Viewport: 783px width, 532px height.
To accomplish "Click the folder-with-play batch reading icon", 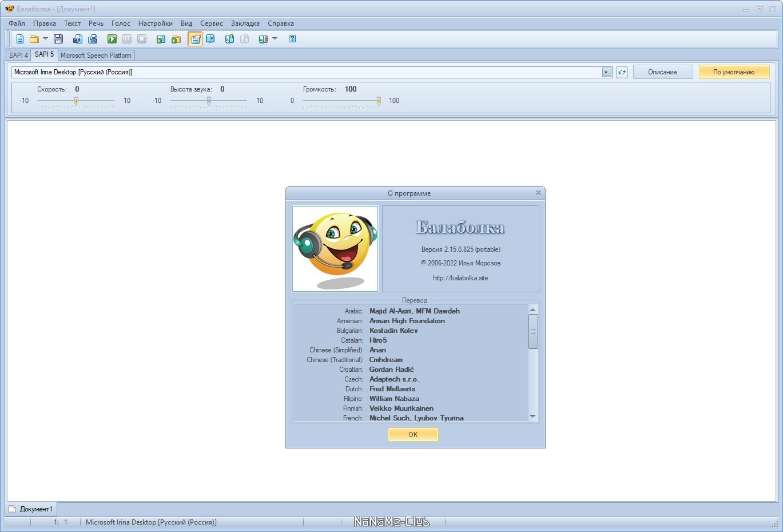I will [176, 39].
